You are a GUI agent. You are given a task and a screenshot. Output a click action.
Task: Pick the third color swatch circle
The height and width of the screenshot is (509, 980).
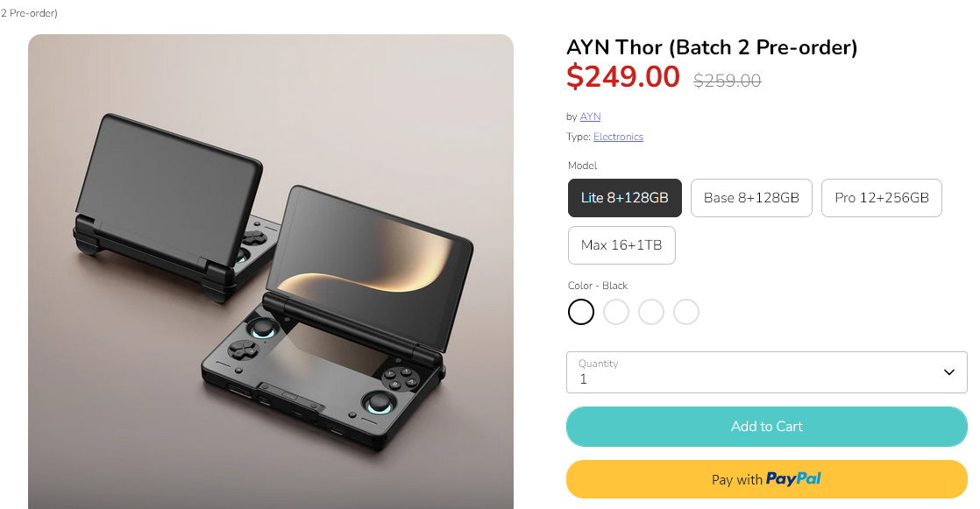(x=651, y=312)
